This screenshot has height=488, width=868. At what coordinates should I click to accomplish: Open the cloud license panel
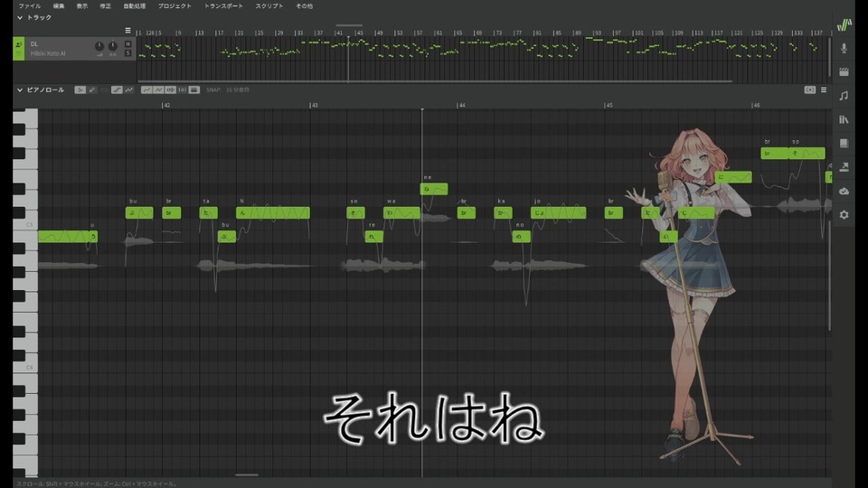(844, 191)
